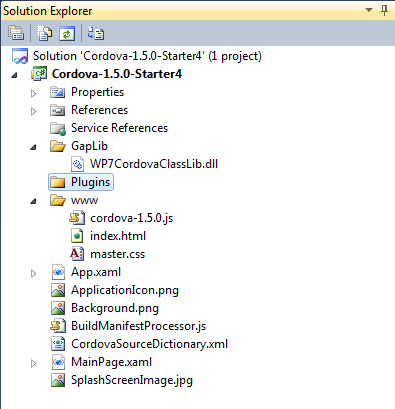The image size is (395, 409).
Task: Click the SplashScreenImage.jpg image icon
Action: (x=58, y=380)
